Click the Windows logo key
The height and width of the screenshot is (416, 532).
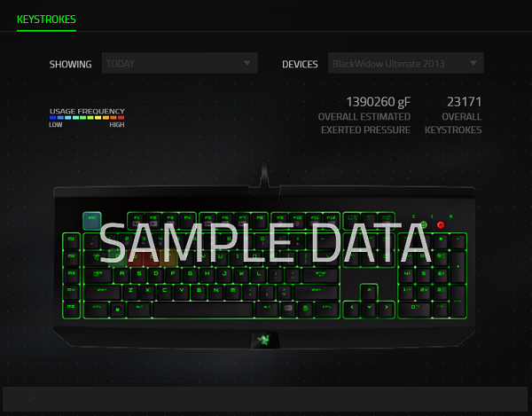(x=118, y=310)
